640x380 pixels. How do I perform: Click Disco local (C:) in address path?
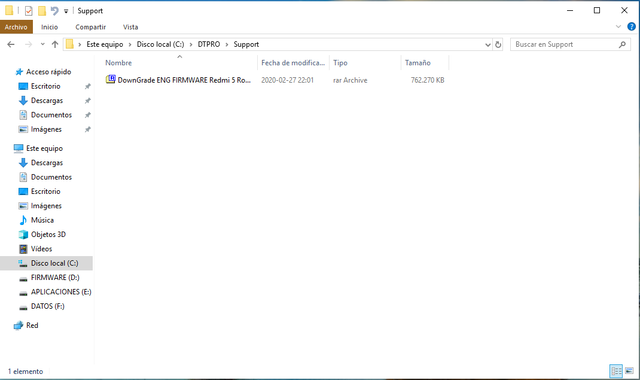pos(160,44)
